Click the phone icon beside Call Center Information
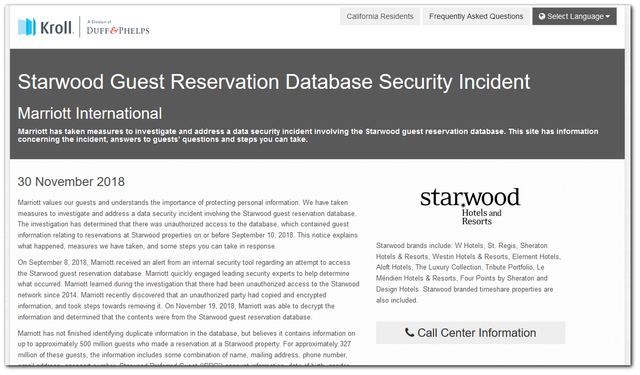The width and height of the screenshot is (640, 375). [409, 332]
